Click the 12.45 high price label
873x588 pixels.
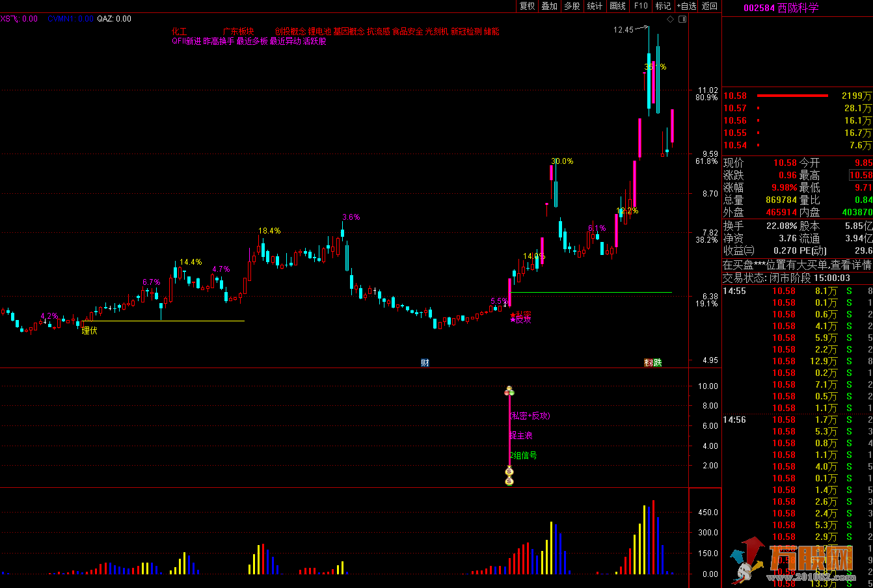pyautogui.click(x=623, y=30)
